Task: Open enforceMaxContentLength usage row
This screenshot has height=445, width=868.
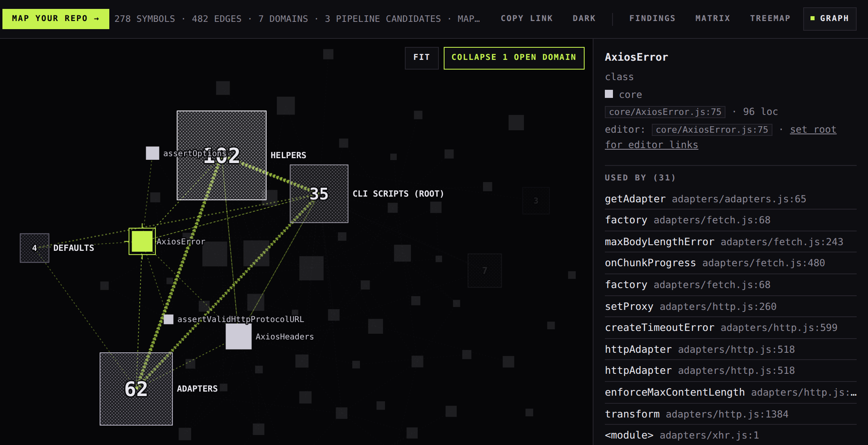Action: (730, 392)
